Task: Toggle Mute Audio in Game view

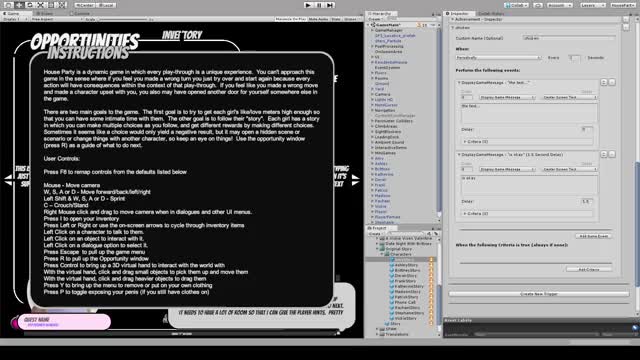Action: (x=318, y=19)
